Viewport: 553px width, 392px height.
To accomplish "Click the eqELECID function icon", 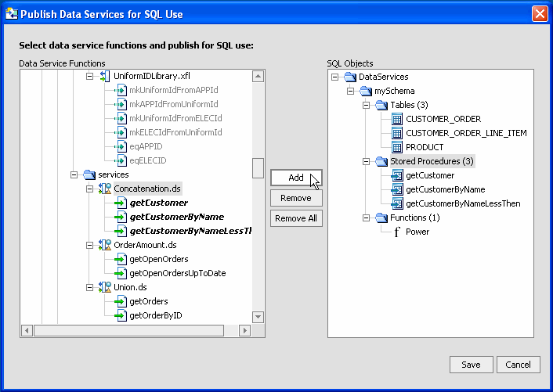I will coord(121,160).
